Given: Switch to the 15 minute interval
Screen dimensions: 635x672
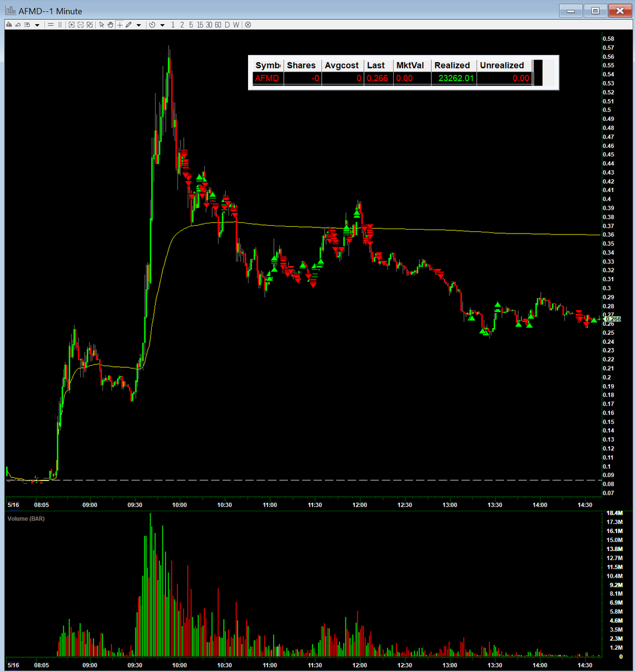Looking at the screenshot, I should [200, 25].
